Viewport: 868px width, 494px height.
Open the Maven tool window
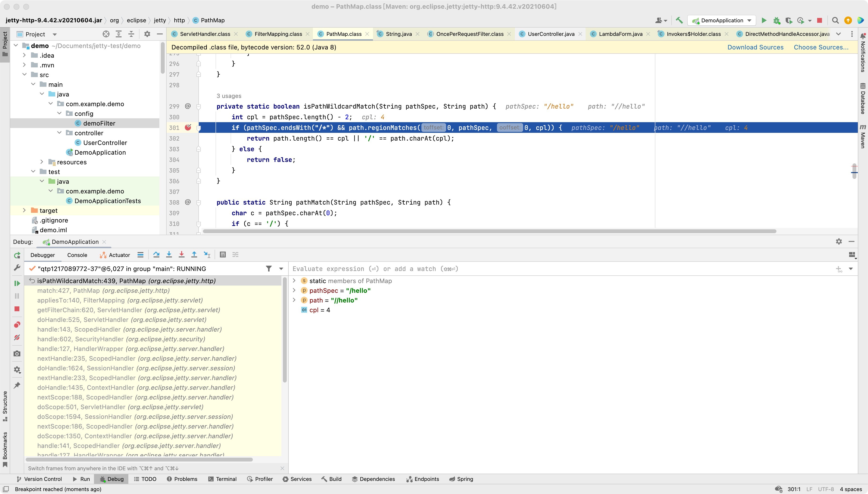pos(863,136)
